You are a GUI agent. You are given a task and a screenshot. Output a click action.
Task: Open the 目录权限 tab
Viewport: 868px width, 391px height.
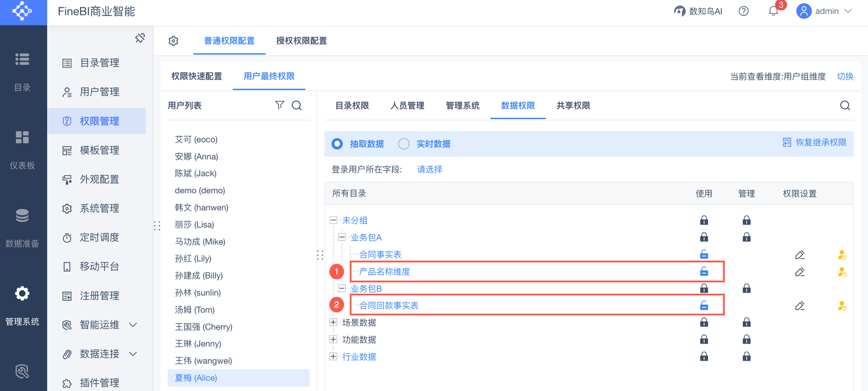pyautogui.click(x=352, y=106)
